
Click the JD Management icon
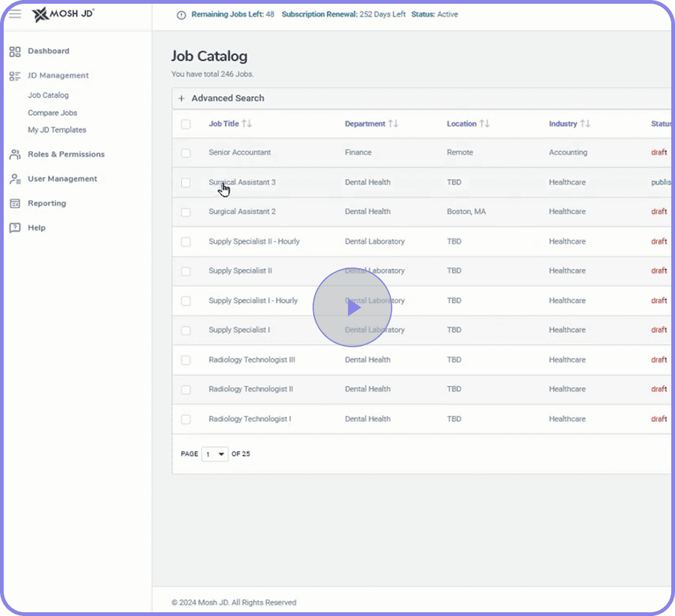[15, 76]
